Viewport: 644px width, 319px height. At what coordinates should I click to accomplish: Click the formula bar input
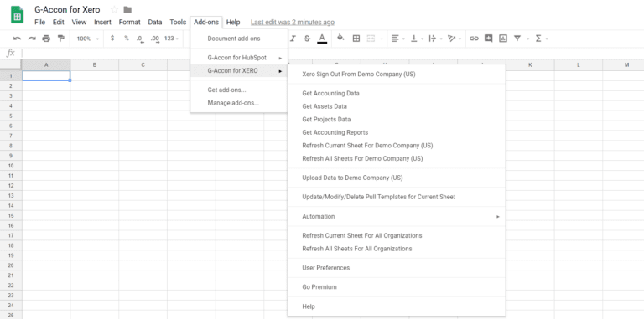point(333,53)
